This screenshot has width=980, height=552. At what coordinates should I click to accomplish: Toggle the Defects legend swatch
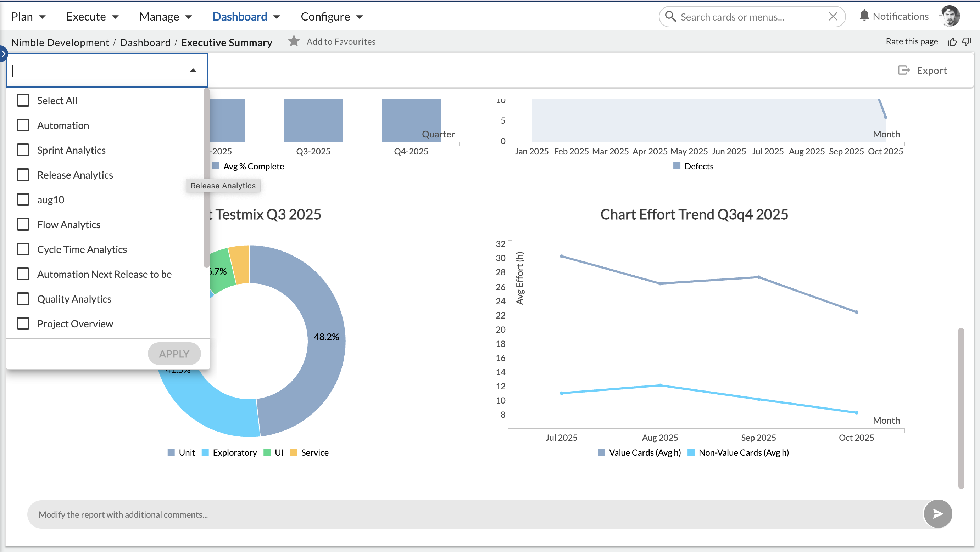tap(677, 166)
